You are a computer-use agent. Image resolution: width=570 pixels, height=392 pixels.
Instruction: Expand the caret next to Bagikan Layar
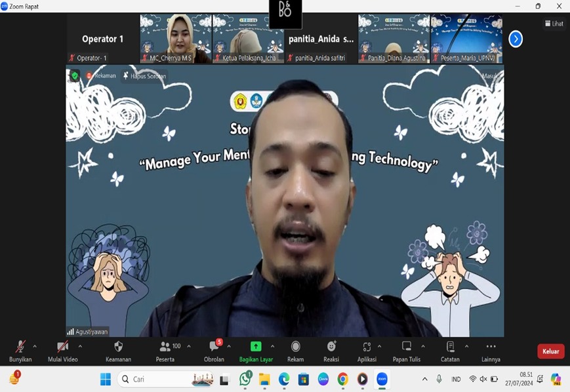[272, 347]
